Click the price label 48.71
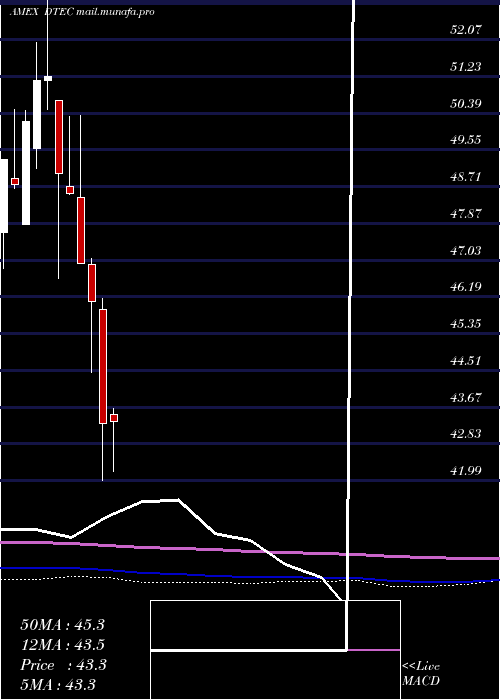The height and width of the screenshot is (700, 500). [466, 177]
